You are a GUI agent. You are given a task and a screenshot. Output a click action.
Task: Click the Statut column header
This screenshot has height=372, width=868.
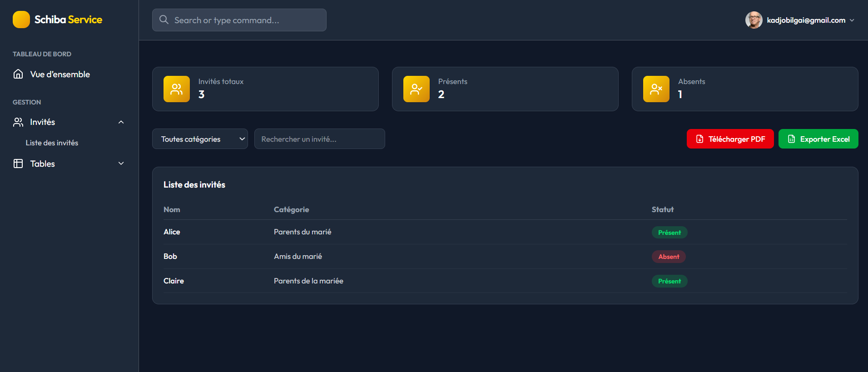[x=663, y=209]
